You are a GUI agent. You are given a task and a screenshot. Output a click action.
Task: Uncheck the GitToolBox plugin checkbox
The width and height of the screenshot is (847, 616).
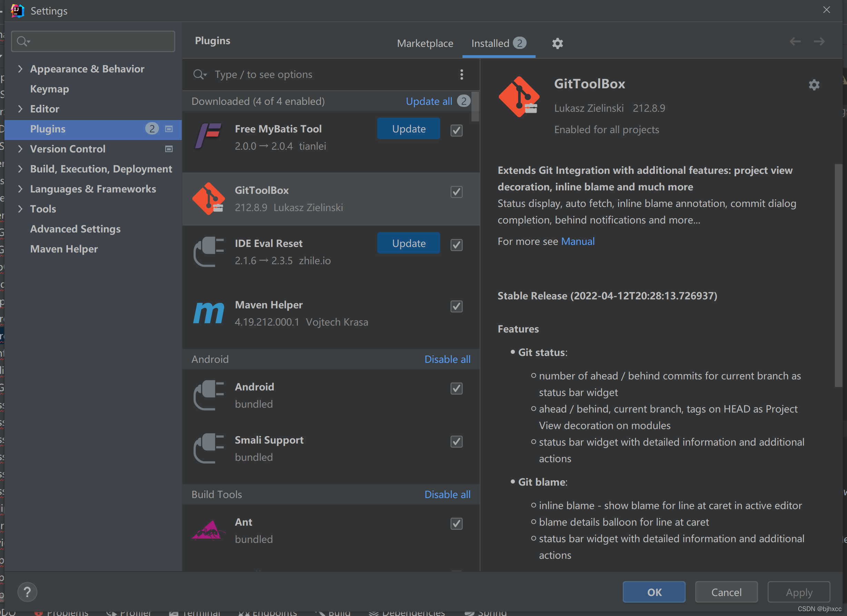point(456,192)
